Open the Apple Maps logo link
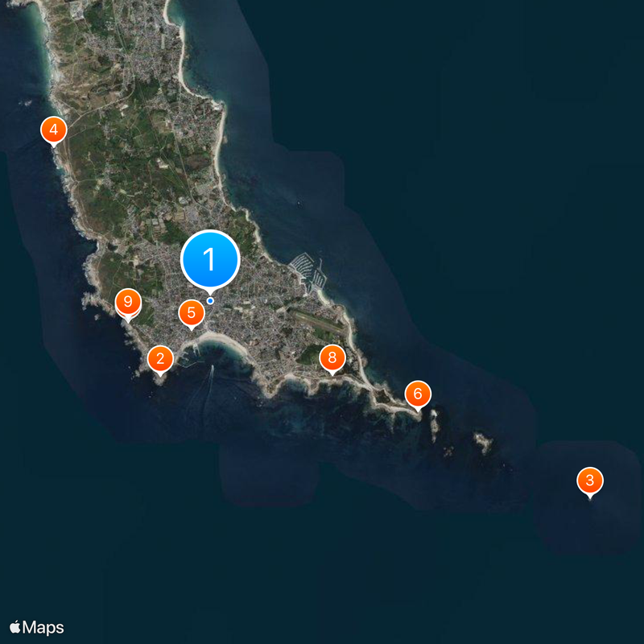 (36, 628)
